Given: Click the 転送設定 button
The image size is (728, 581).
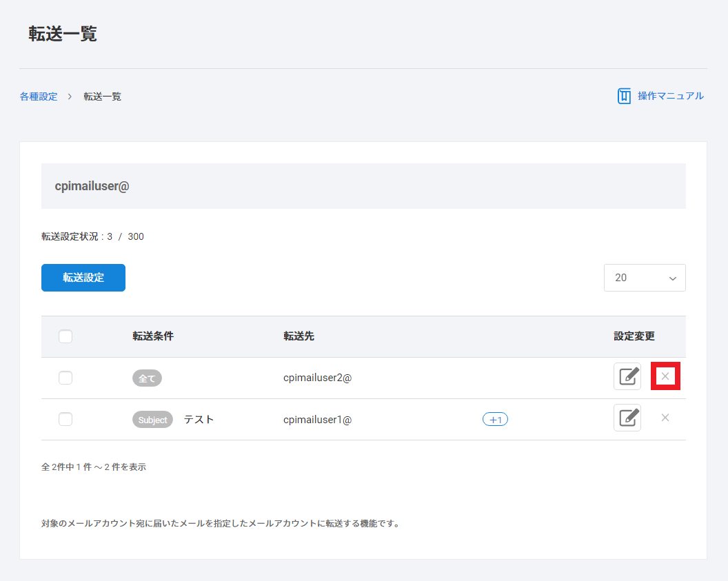Looking at the screenshot, I should pyautogui.click(x=83, y=278).
